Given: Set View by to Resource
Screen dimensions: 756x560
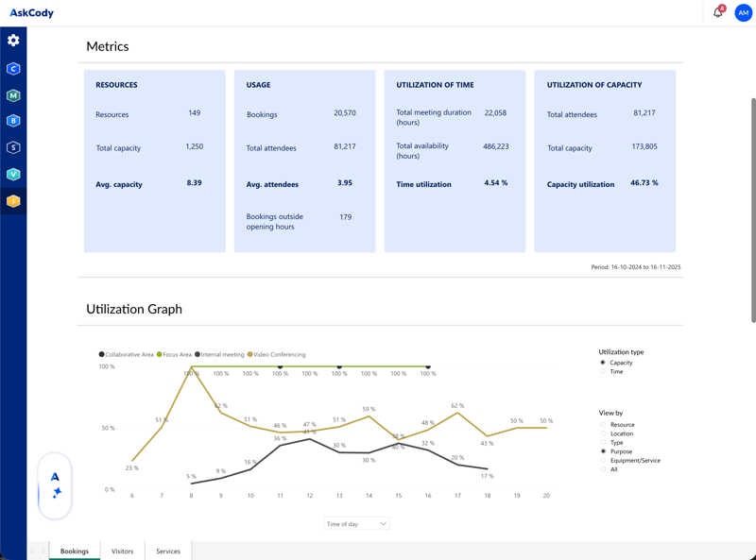Looking at the screenshot, I should click(x=603, y=425).
